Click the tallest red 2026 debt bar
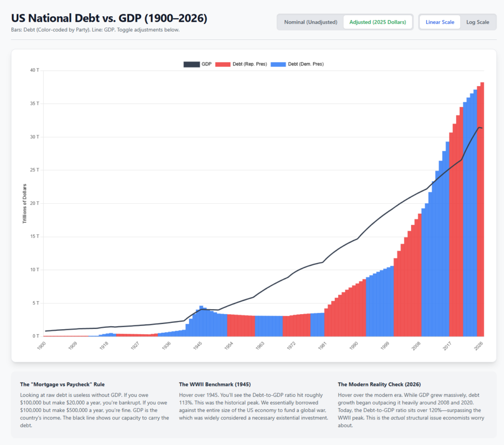The width and height of the screenshot is (504, 445). 482,209
